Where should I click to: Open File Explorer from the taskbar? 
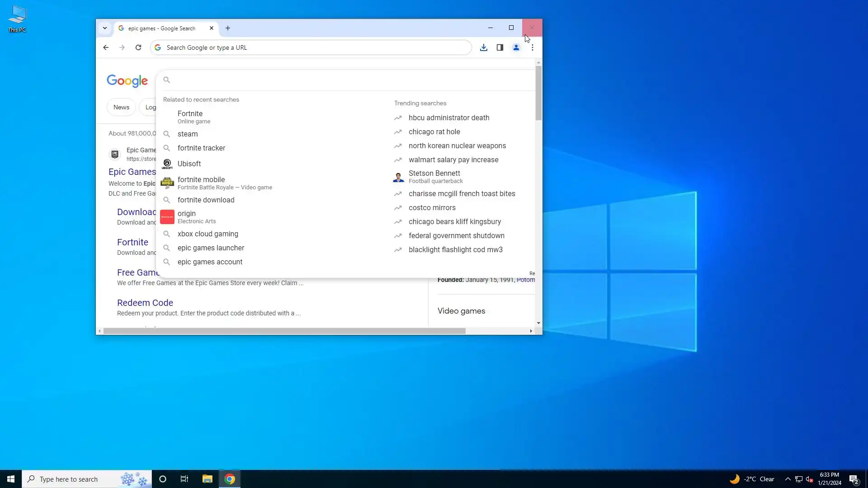(207, 479)
